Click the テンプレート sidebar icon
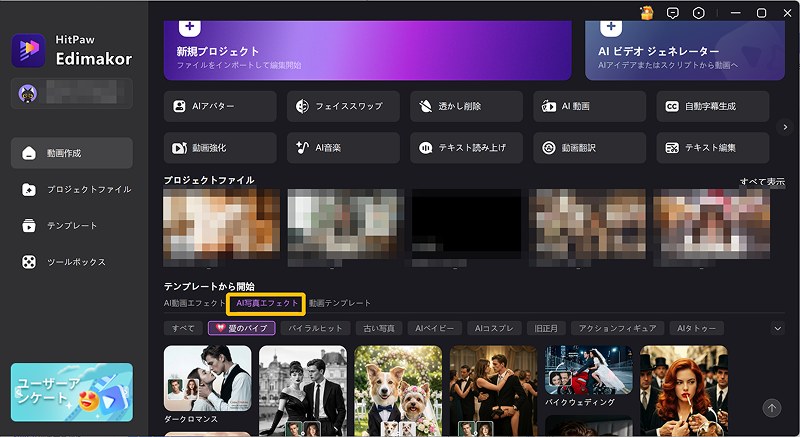The width and height of the screenshot is (800, 437). 29,225
